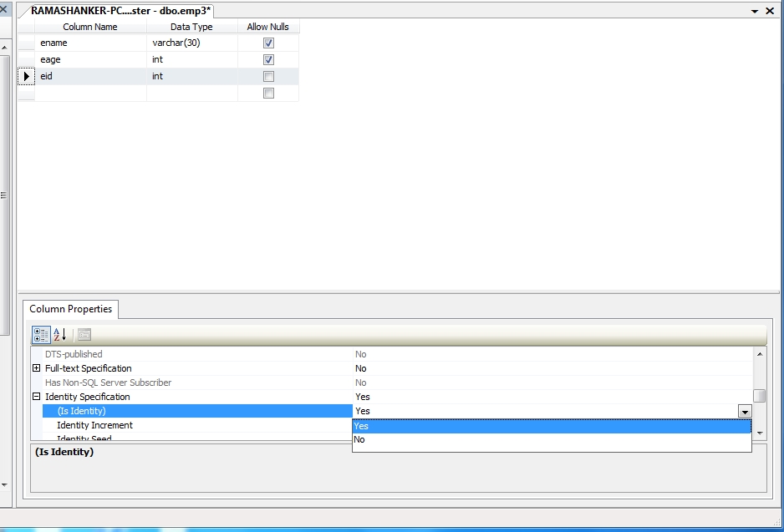Image resolution: width=784 pixels, height=532 pixels.
Task: Click the Data Type cell for ename
Action: point(192,43)
